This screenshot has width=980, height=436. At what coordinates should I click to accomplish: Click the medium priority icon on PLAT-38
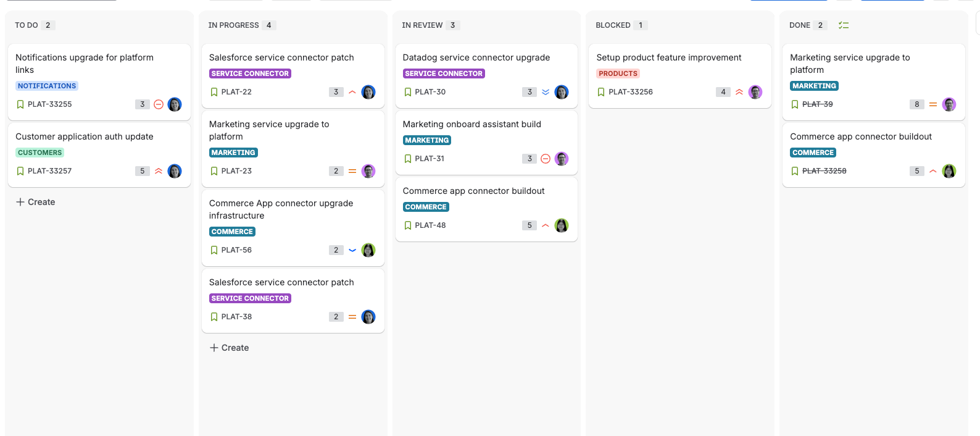pos(352,317)
